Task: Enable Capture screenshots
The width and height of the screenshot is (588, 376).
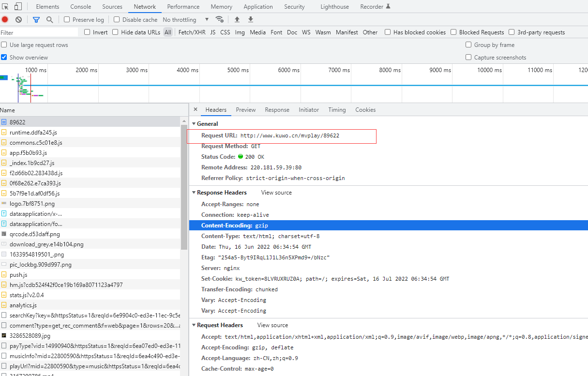Action: pyautogui.click(x=468, y=57)
